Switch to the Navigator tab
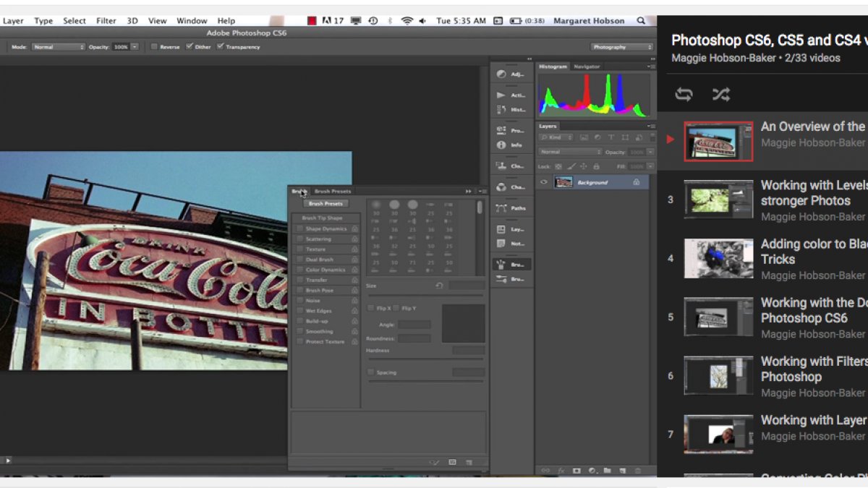This screenshot has width=868, height=488. 587,67
